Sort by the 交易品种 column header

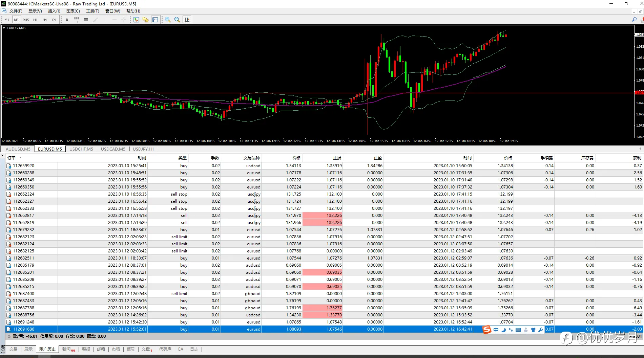pyautogui.click(x=241, y=158)
